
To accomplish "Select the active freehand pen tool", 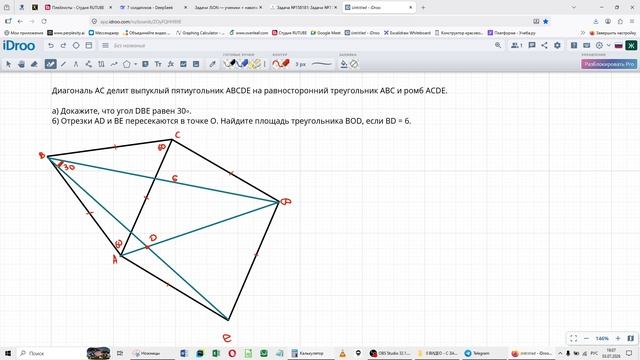I will click(x=51, y=64).
